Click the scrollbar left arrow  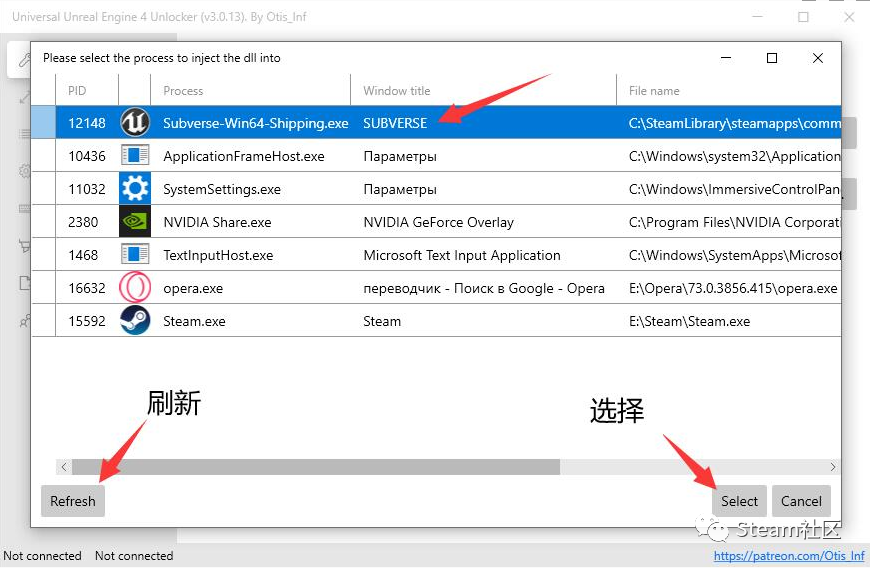coord(64,466)
